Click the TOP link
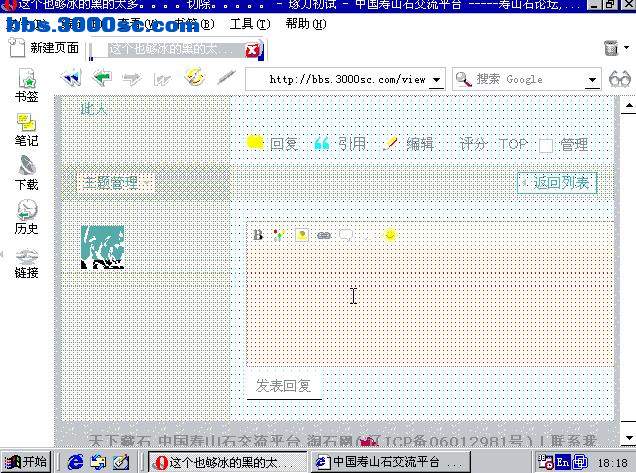 513,144
